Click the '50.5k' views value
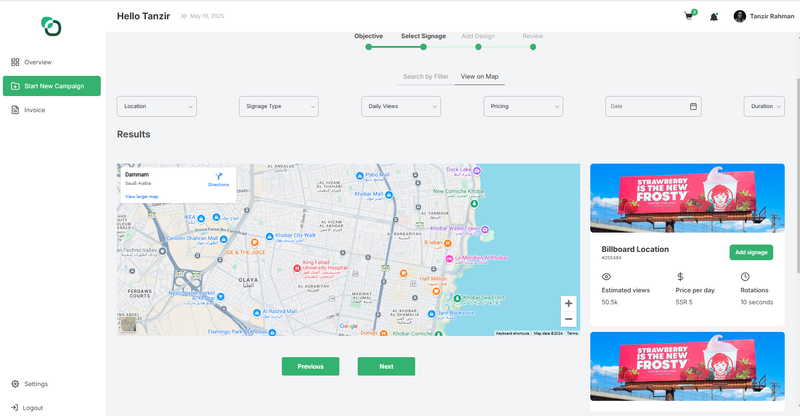 point(609,302)
